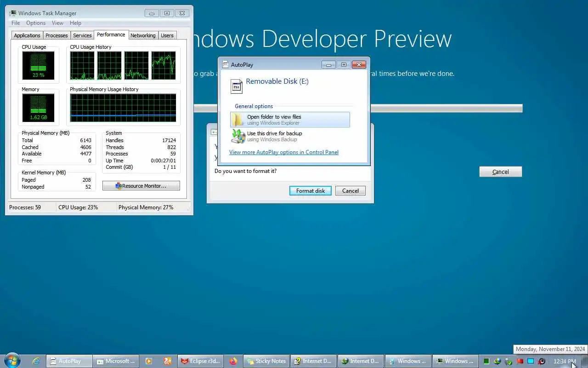The height and width of the screenshot is (368, 588).
Task: Launch Windows Media Player from taskbar
Action: (148, 361)
